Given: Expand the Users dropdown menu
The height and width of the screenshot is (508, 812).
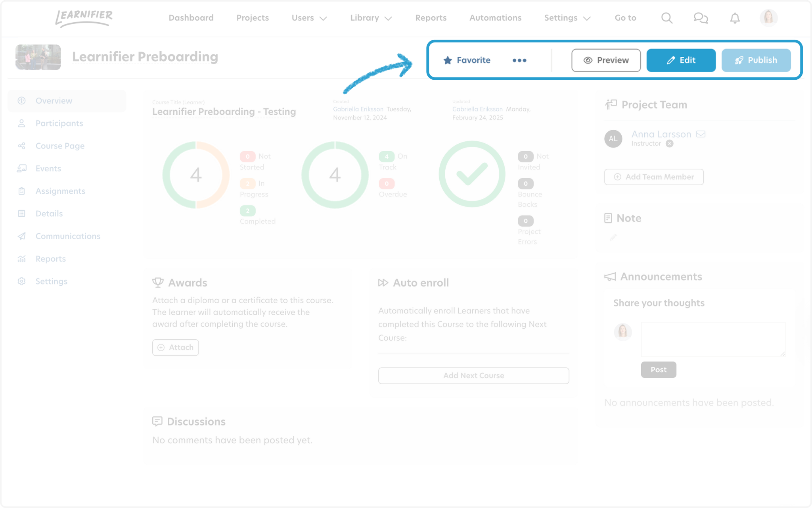Looking at the screenshot, I should click(309, 18).
